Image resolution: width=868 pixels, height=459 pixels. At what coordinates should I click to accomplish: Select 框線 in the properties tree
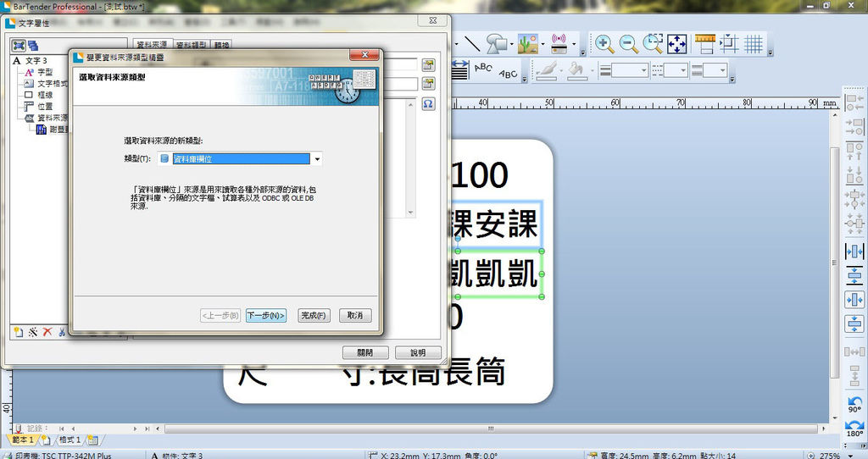[x=45, y=95]
